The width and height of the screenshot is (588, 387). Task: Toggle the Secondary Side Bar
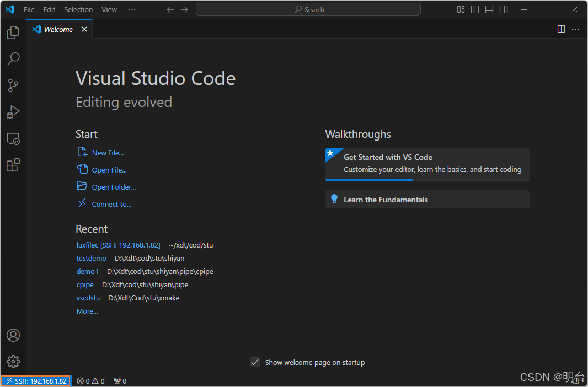[504, 9]
